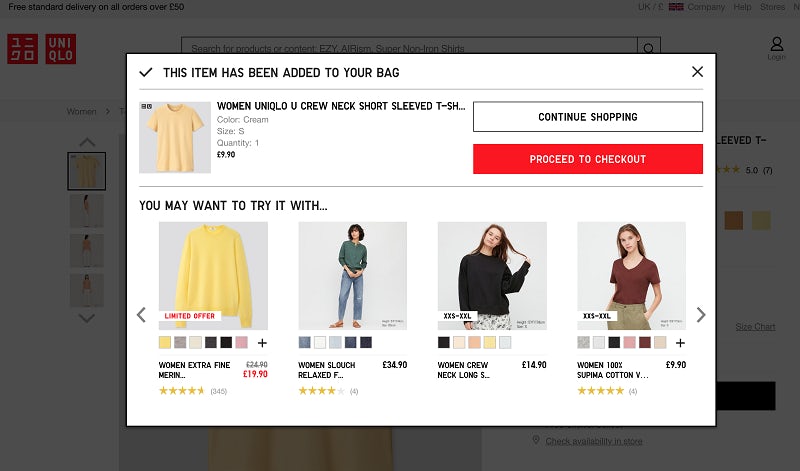Expand more colors for Extra Fine Merino sweater
Viewport: 800px width, 471px height.
click(x=262, y=343)
